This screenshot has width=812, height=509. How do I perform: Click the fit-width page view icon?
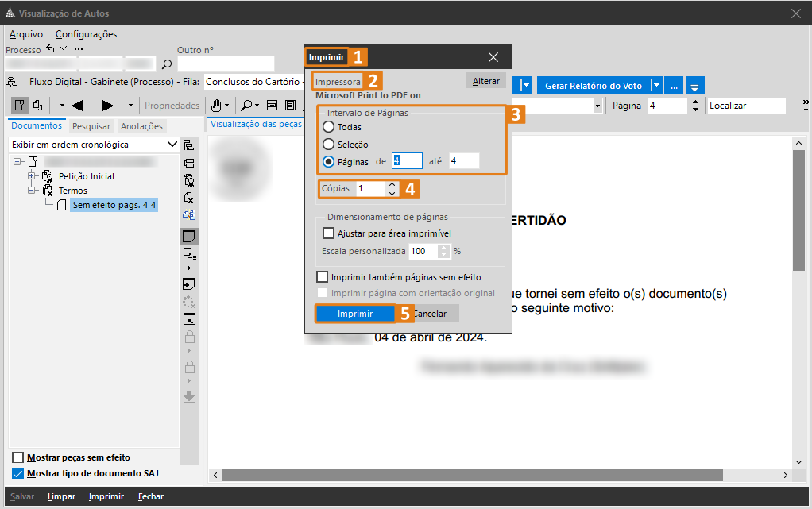point(272,106)
